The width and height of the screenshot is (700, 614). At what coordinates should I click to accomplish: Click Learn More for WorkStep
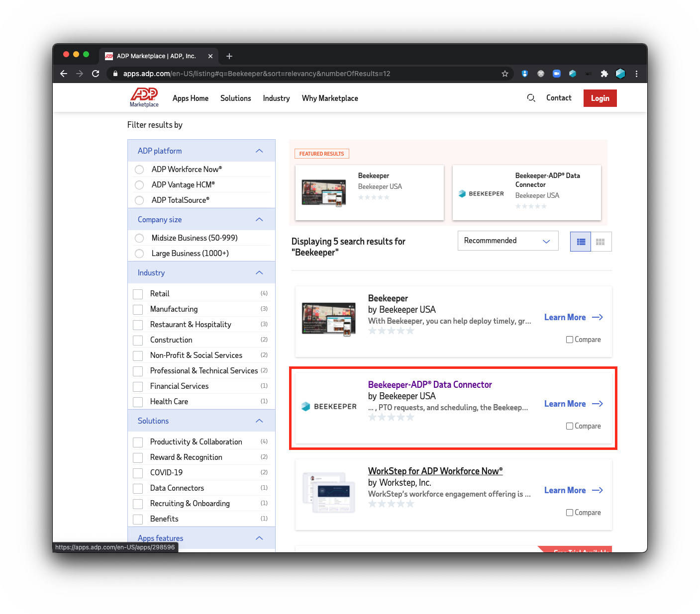click(565, 490)
